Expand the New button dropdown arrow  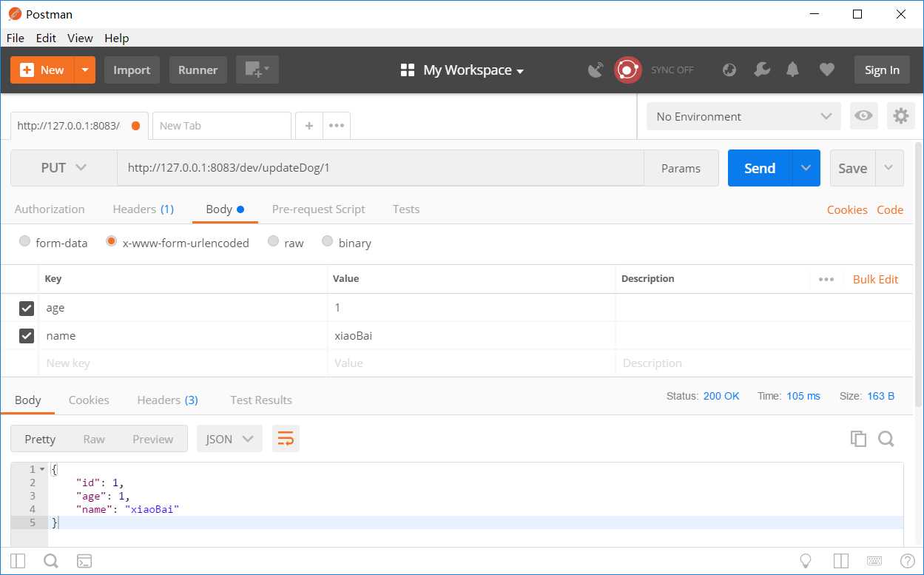[85, 70]
